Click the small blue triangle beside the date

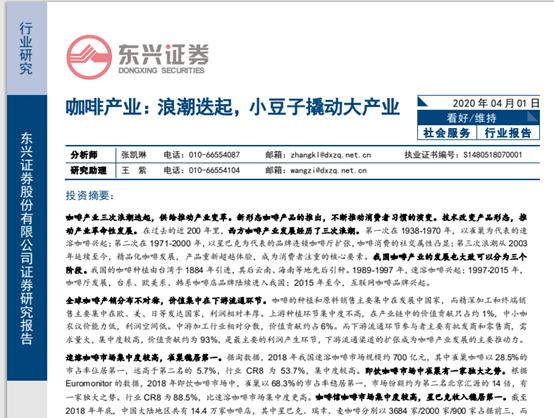pos(423,102)
